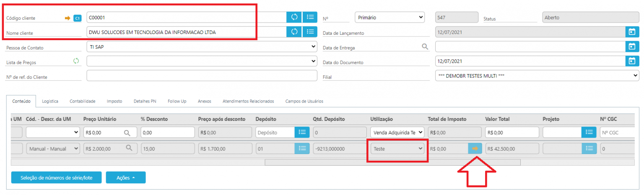644x195 pixels.
Task: Open list icon beside Nome cliente field
Action: click(x=310, y=32)
